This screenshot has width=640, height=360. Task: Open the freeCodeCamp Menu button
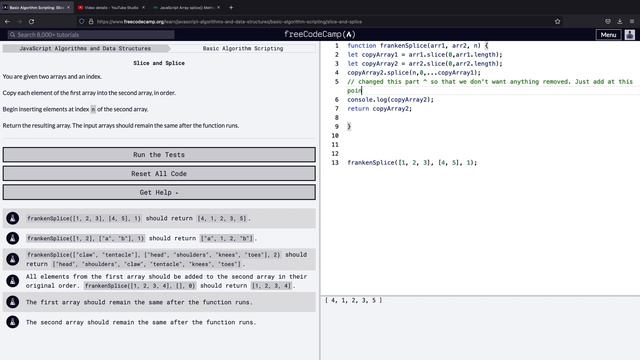[608, 35]
